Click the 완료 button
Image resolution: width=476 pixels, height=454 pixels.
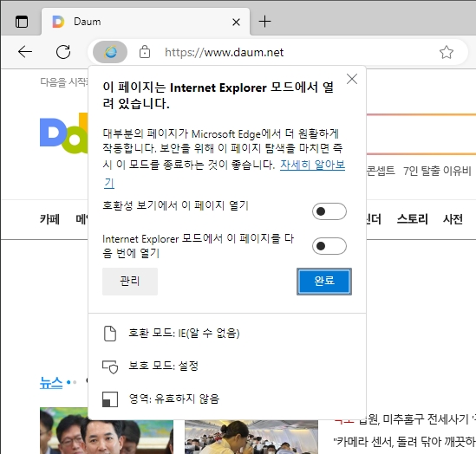pyautogui.click(x=324, y=281)
